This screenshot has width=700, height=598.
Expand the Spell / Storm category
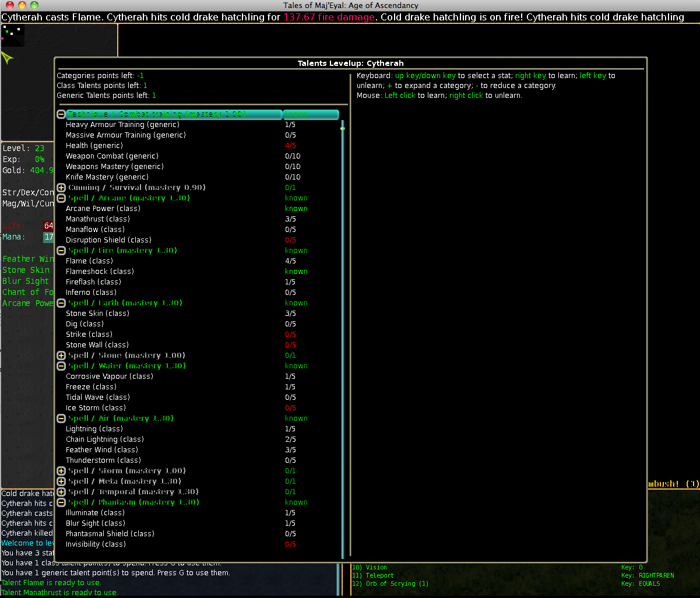point(61,471)
